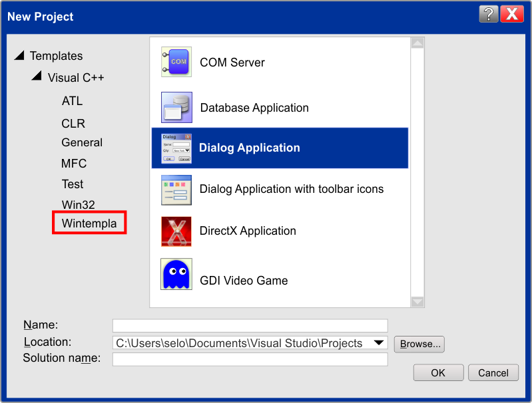Click the COM Server template icon
This screenshot has width=532, height=403.
[176, 62]
